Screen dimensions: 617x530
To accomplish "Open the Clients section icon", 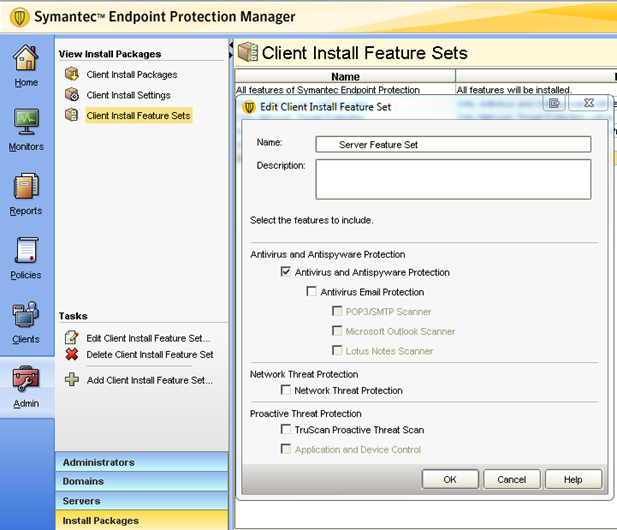I will tap(26, 314).
